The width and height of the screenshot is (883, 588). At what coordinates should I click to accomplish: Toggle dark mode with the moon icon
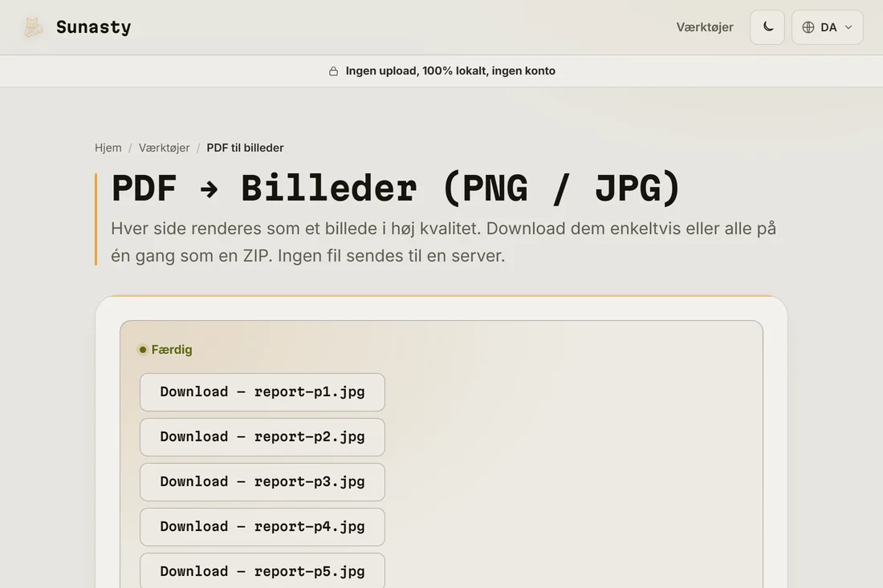767,27
